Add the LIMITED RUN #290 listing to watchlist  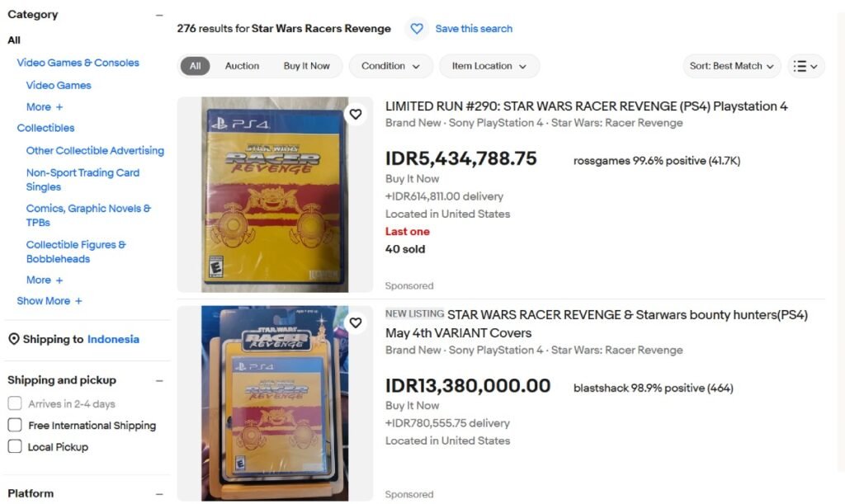point(356,115)
